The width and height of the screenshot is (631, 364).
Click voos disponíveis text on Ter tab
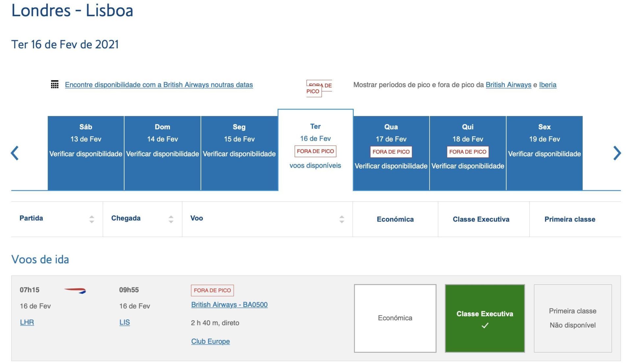(315, 166)
